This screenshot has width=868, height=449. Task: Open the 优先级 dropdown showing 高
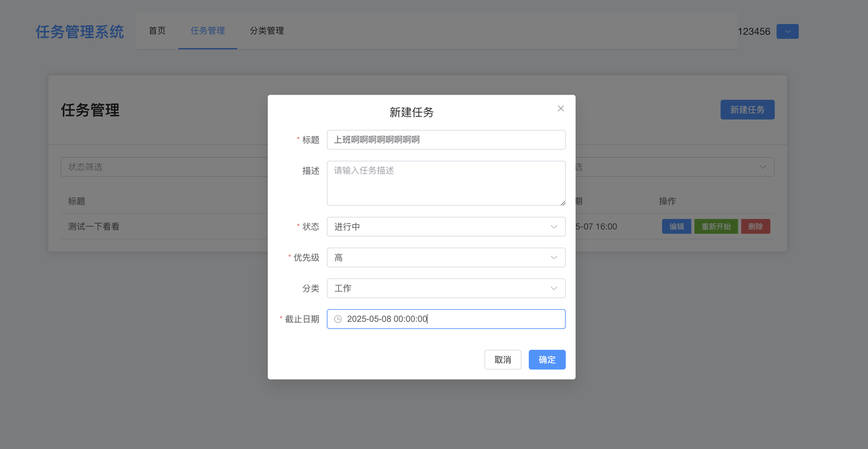[446, 257]
